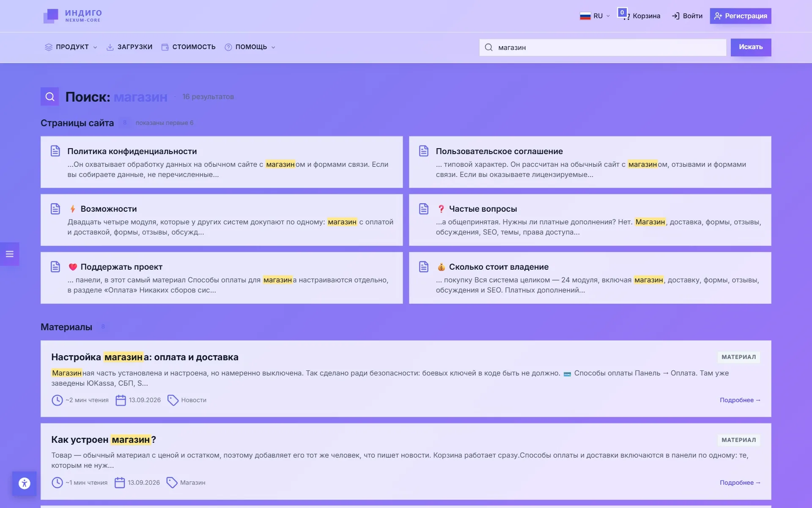The height and width of the screenshot is (508, 812).
Task: Open the Политика конфиденциальности result title
Action: (132, 151)
